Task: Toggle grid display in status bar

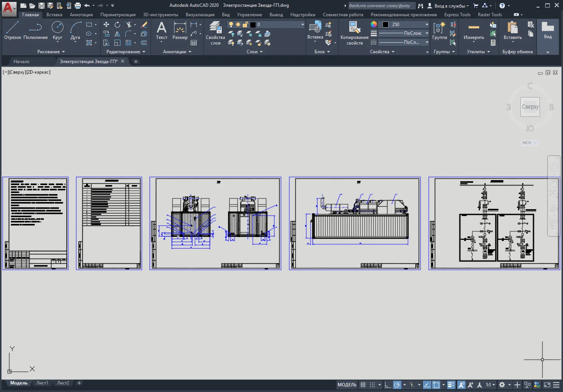Action: pos(363,385)
